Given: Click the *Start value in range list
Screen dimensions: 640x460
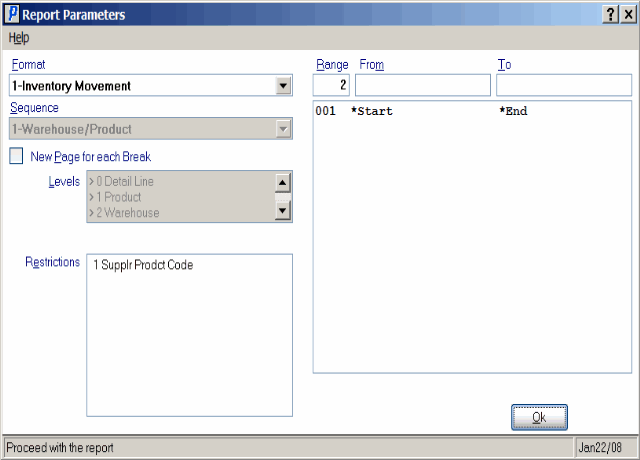Looking at the screenshot, I should [372, 111].
